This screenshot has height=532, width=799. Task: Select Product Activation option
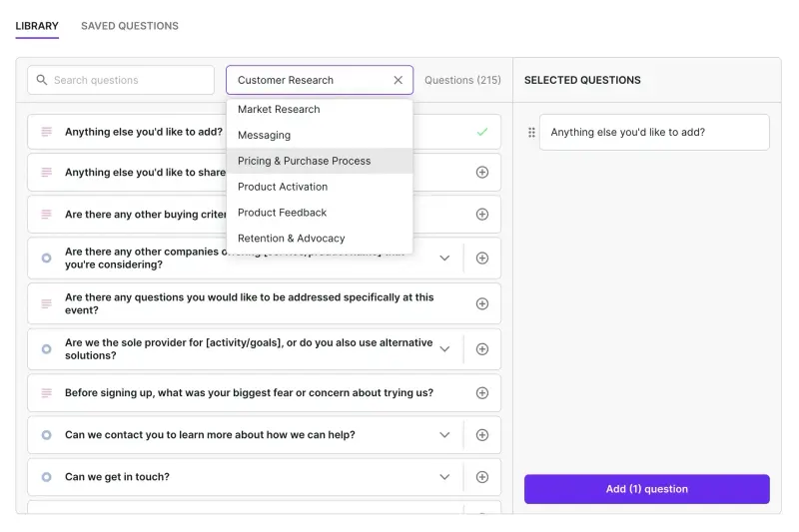click(320, 187)
